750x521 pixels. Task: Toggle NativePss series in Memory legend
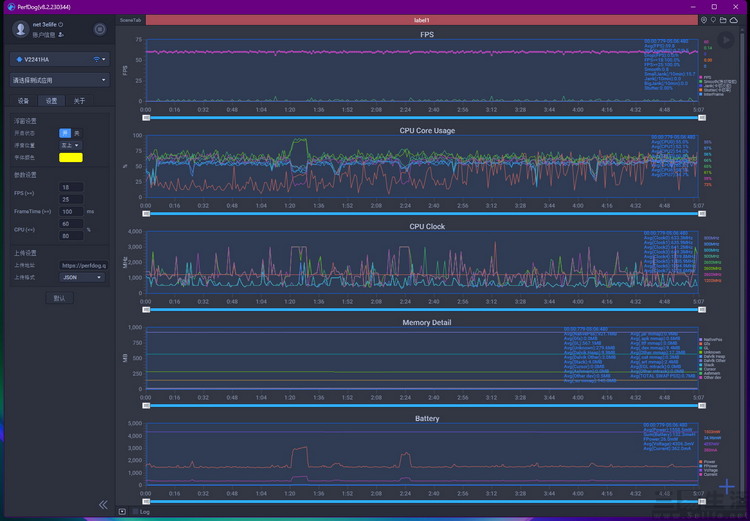[711, 339]
